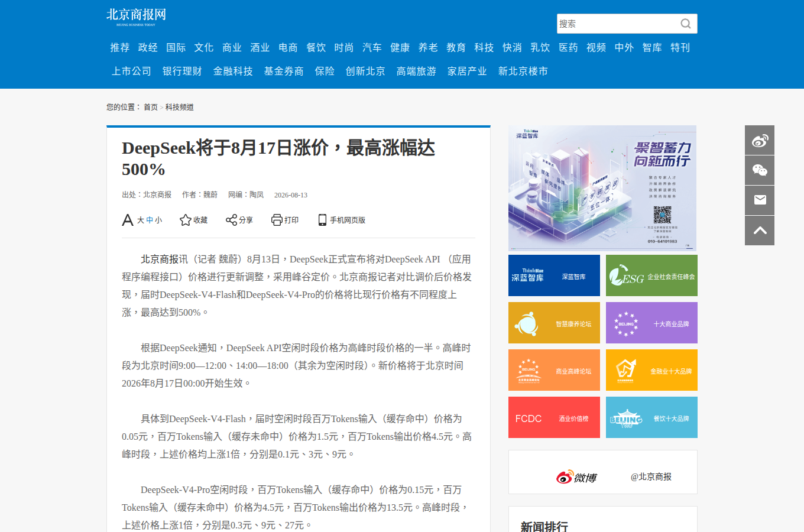Viewport: 804px width, 532px height.
Task: Click the 新闻排行 heading
Action: click(544, 526)
